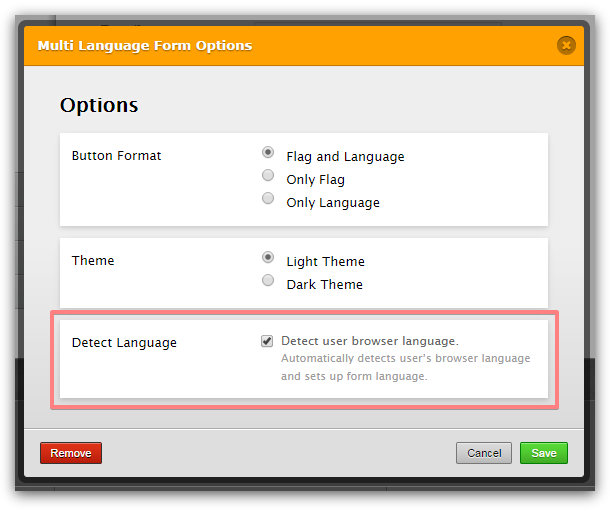
Task: Click the Multi Language Form Options title bar
Action: coord(300,45)
